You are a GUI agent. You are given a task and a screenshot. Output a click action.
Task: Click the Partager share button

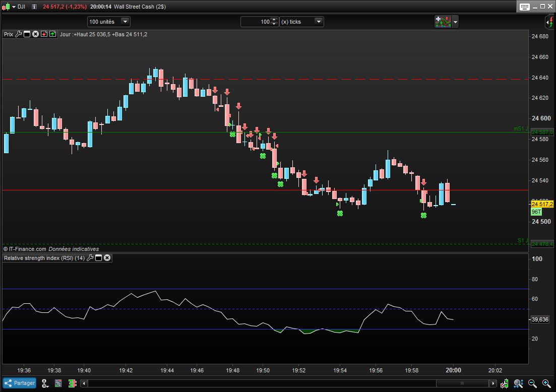tap(20, 383)
